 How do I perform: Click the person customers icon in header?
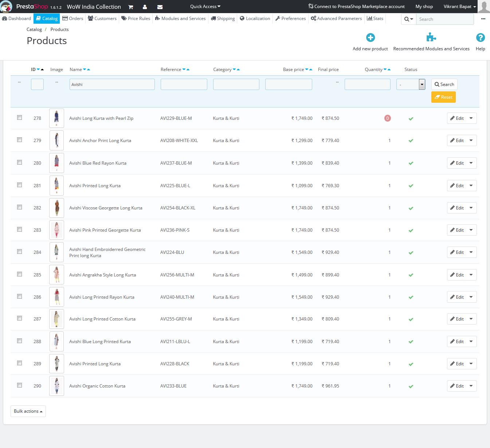[145, 7]
